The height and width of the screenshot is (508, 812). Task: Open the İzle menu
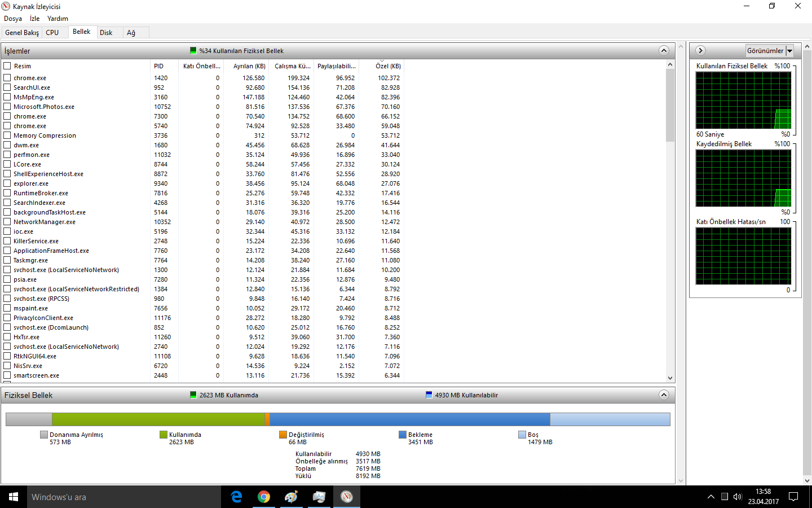(x=35, y=19)
